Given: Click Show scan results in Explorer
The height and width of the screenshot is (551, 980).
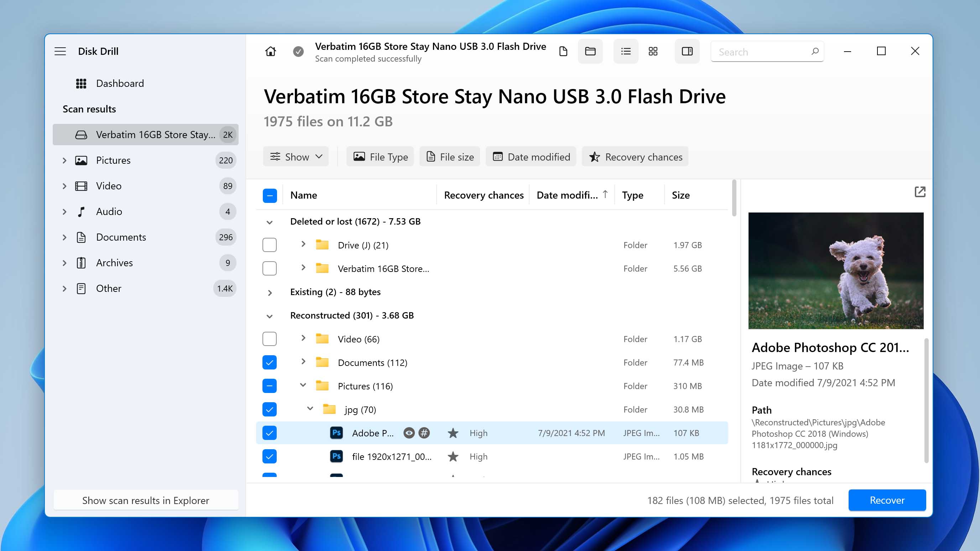Looking at the screenshot, I should [x=145, y=500].
